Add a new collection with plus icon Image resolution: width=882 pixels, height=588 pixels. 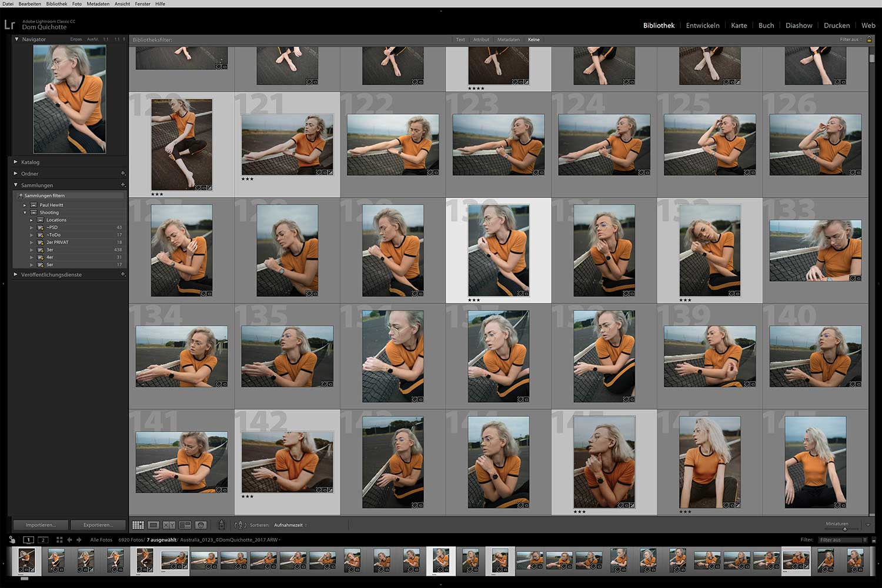[123, 185]
